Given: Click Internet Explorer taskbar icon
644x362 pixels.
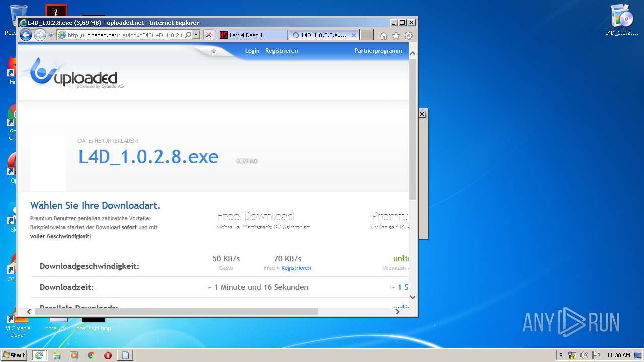Looking at the screenshot, I should (39, 355).
